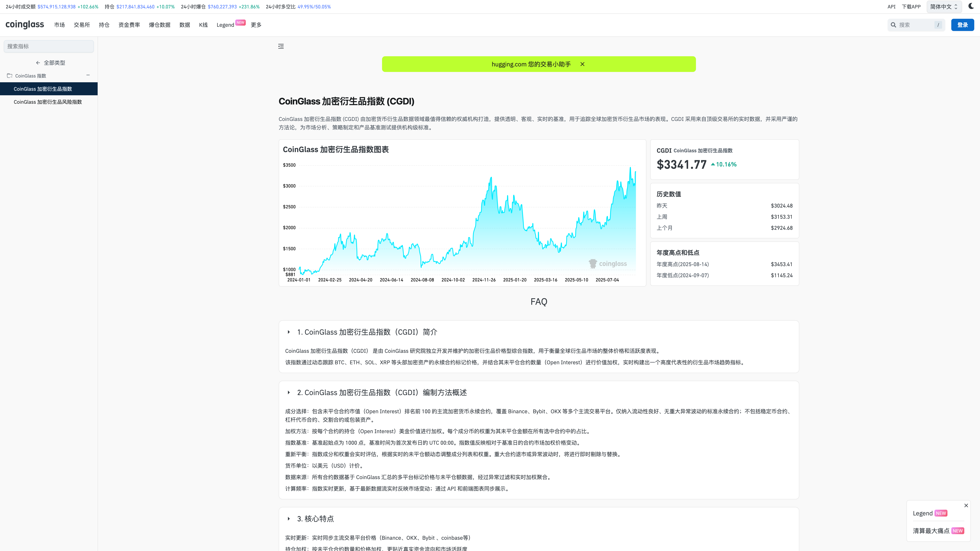Open the 数据 menu

pyautogui.click(x=185, y=25)
